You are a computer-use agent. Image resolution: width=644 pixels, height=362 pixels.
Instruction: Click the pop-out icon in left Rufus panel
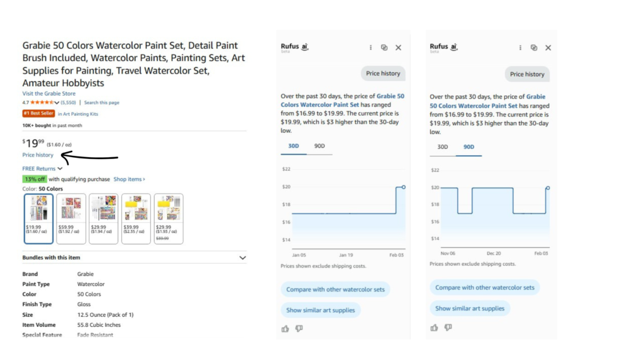click(x=384, y=48)
